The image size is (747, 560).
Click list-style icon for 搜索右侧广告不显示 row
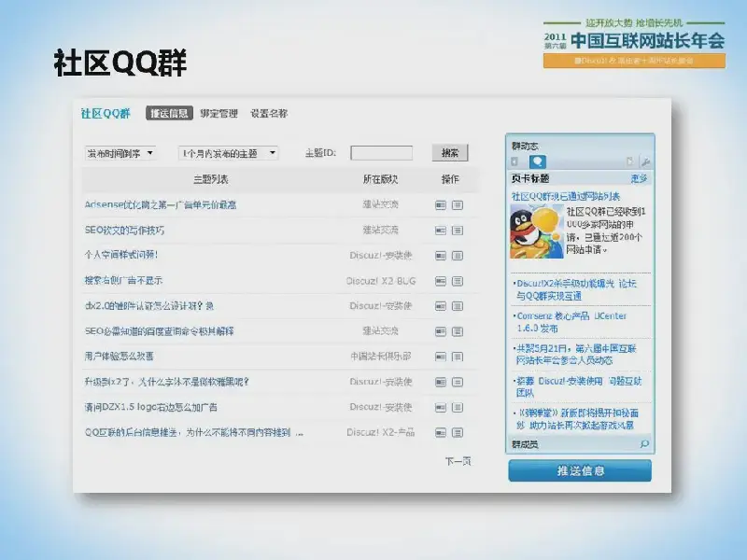coord(458,281)
